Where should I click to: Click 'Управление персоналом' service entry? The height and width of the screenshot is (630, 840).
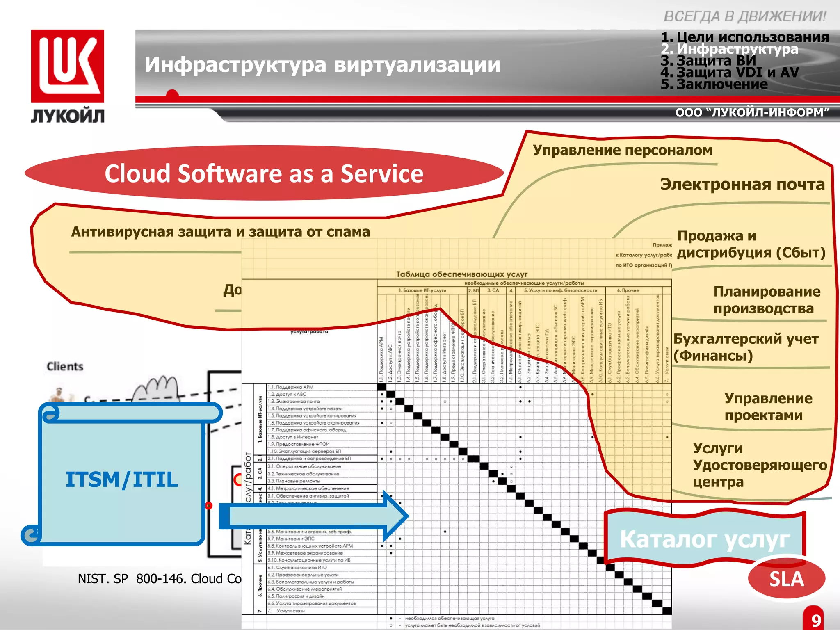(623, 150)
